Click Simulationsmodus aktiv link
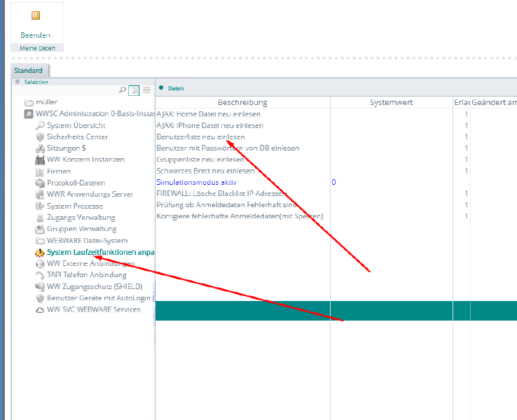This screenshot has width=517, height=420. pyautogui.click(x=196, y=182)
